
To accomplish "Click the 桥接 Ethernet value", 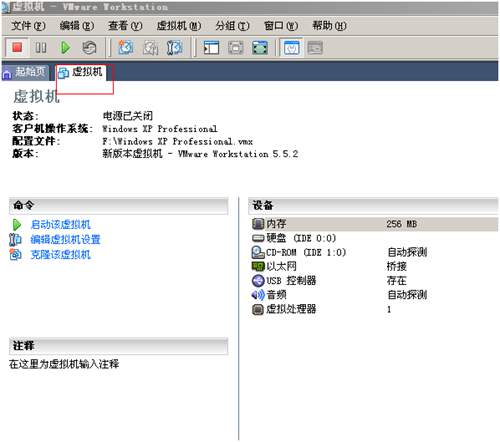I will [397, 266].
